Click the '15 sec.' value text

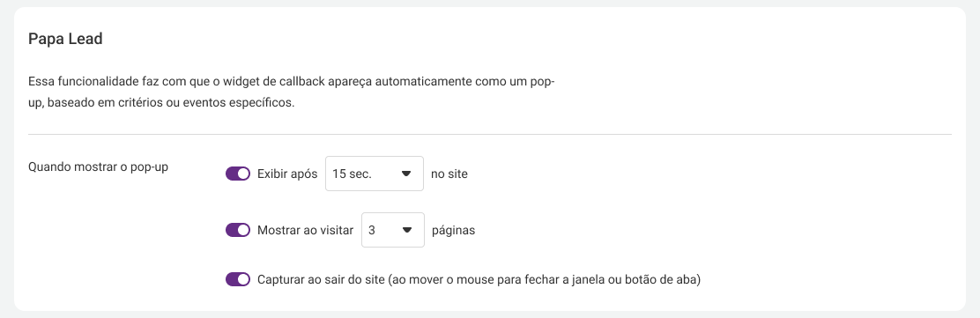point(352,174)
